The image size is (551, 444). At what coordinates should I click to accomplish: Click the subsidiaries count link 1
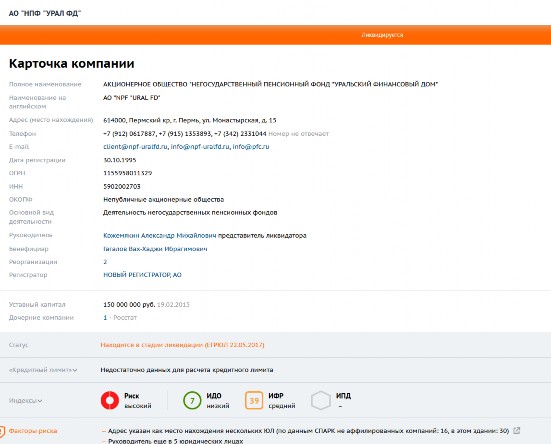[105, 318]
